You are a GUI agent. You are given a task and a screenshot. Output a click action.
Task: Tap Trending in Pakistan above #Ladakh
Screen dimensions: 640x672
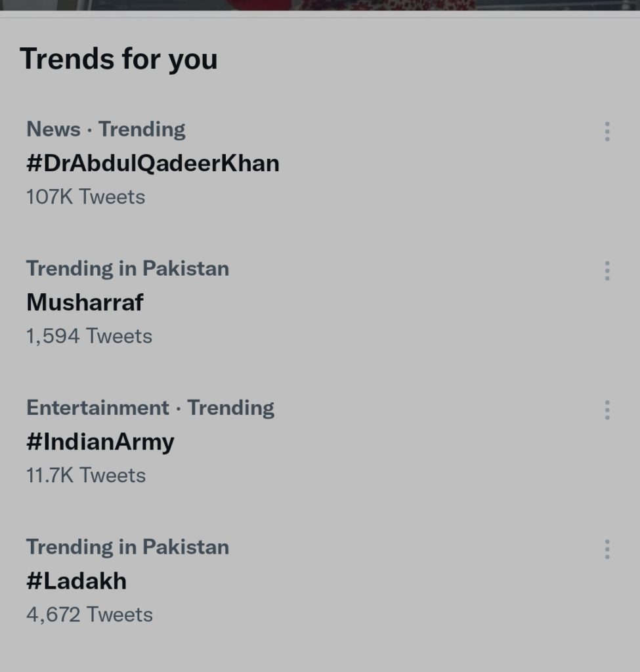click(x=128, y=547)
